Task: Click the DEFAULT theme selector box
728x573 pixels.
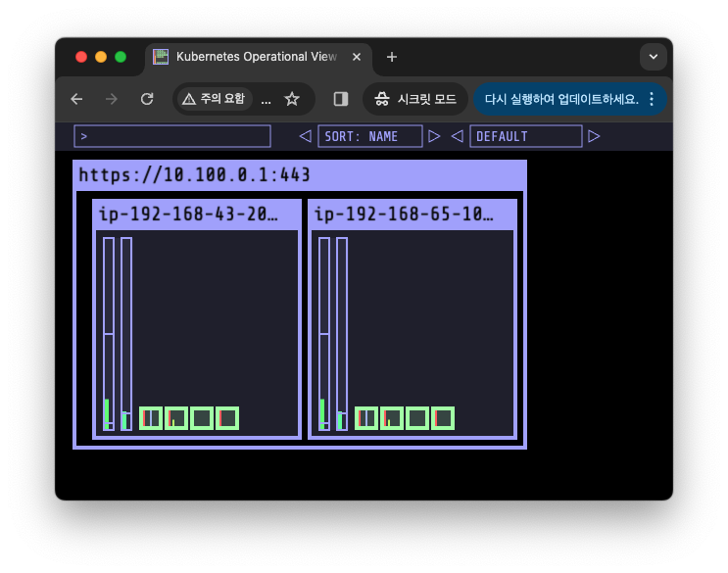Action: (526, 136)
